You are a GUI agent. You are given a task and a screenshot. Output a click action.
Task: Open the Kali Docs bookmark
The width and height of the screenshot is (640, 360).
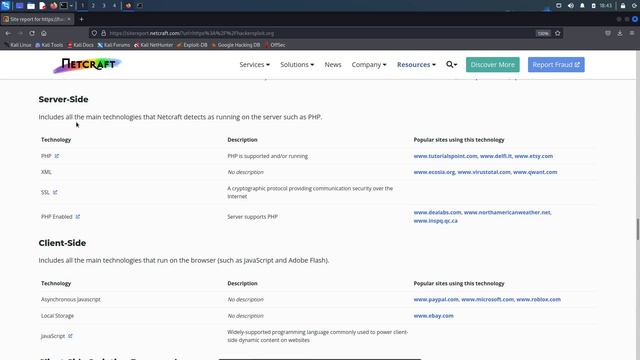pos(80,45)
